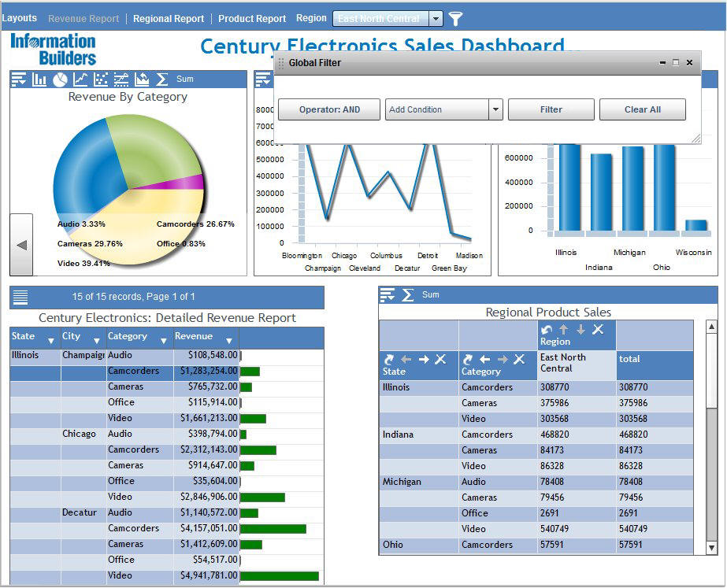Open the Layouts menu
The image size is (727, 588).
tap(19, 18)
